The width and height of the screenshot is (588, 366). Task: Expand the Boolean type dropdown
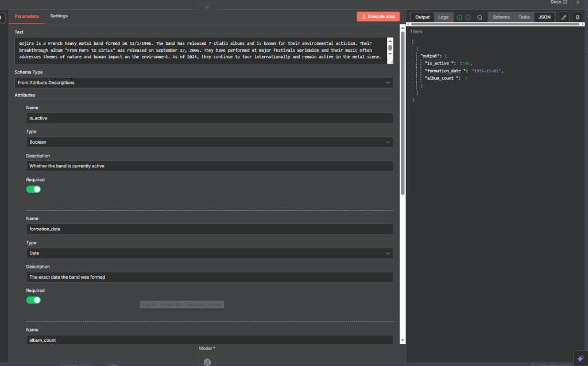point(210,141)
